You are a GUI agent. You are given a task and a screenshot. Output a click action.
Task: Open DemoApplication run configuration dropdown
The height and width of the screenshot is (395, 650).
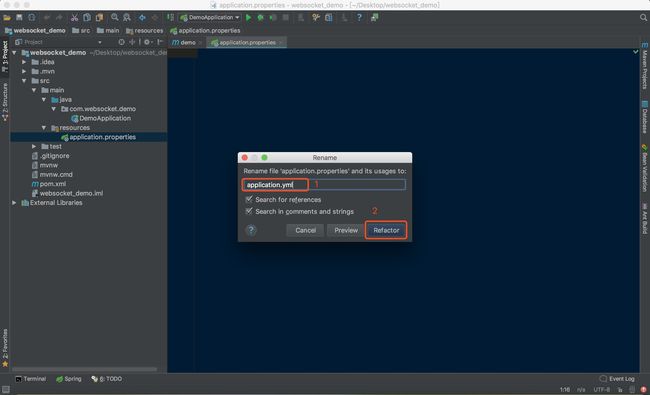(x=210, y=18)
